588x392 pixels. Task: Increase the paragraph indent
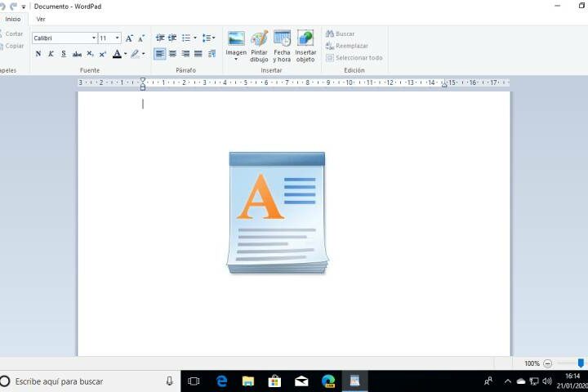[172, 38]
